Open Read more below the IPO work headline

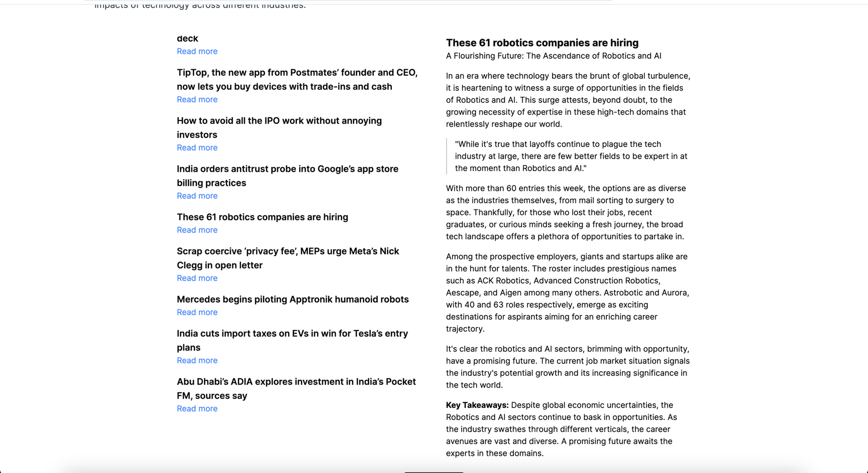coord(197,148)
